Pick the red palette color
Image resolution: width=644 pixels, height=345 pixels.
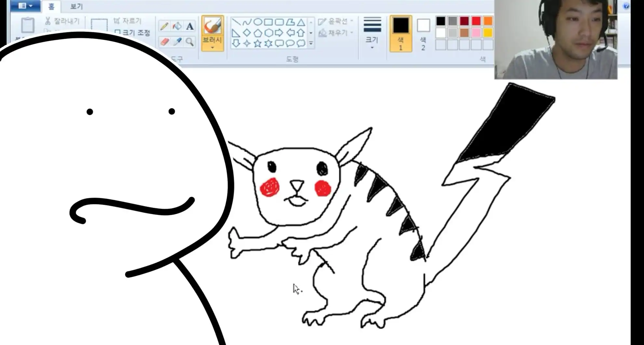[476, 21]
